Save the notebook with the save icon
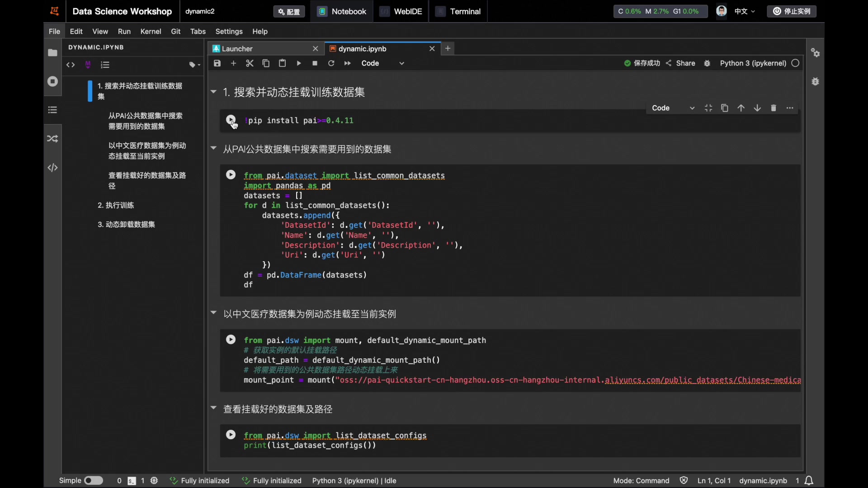Image resolution: width=868 pixels, height=488 pixels. 217,63
